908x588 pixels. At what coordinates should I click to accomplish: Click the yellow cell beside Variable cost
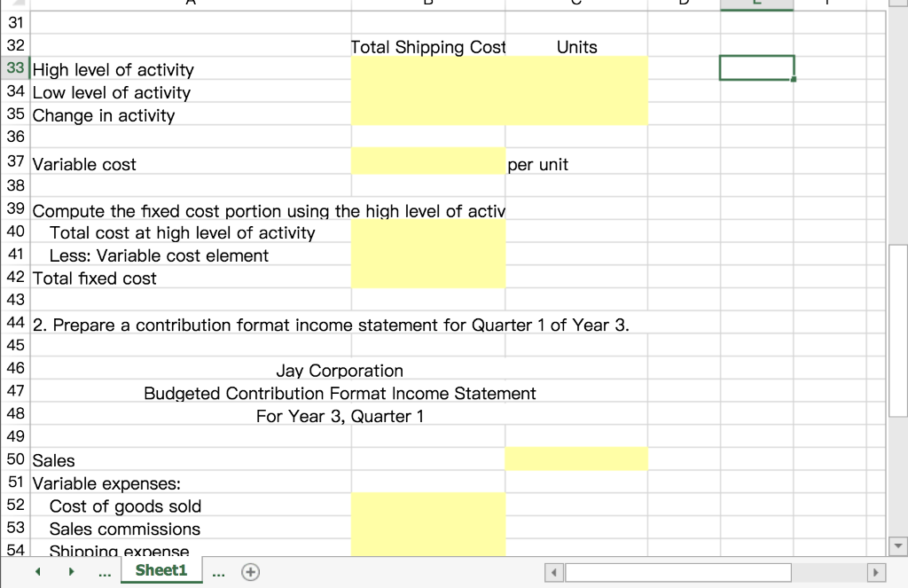[x=428, y=163]
